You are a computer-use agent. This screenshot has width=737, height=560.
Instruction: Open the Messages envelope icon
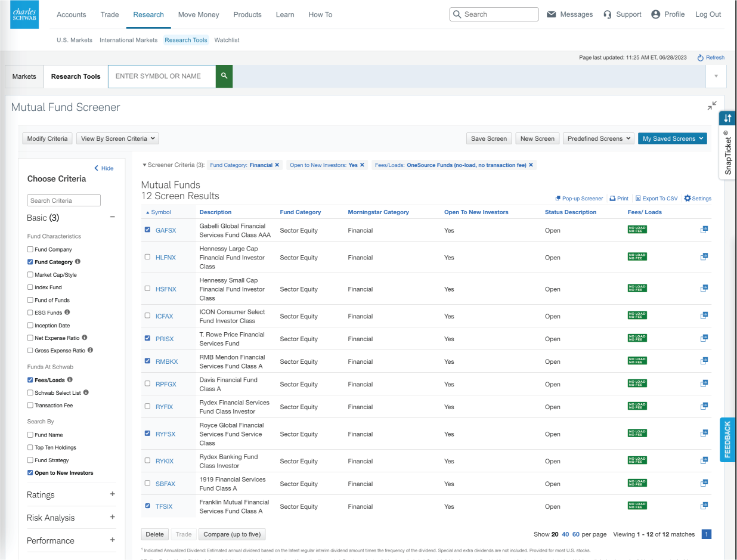pyautogui.click(x=552, y=14)
